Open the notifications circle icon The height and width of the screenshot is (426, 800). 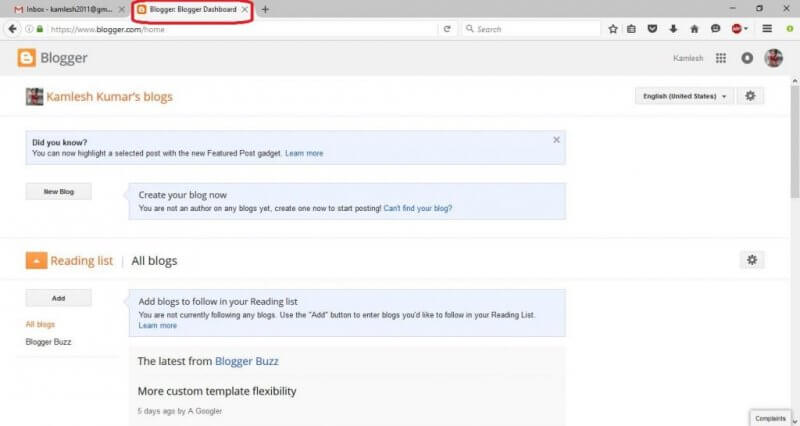point(747,58)
